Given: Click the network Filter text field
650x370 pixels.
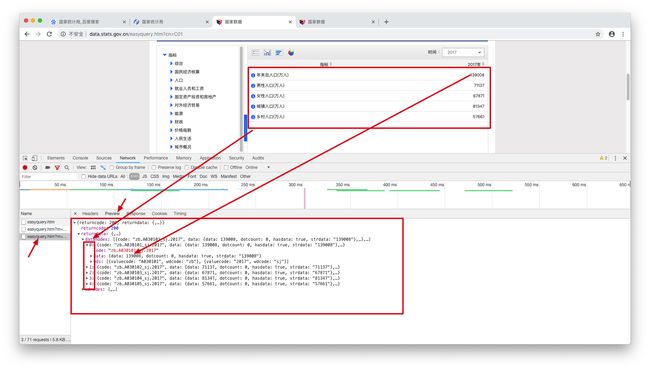Looking at the screenshot, I should coord(49,177).
